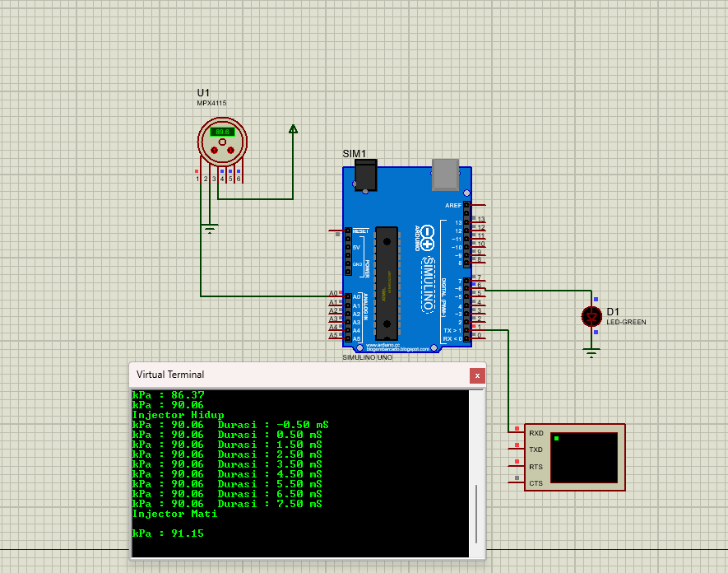Image resolution: width=728 pixels, height=573 pixels.
Task: Select the Virtual Terminal title bar
Action: click(x=247, y=375)
